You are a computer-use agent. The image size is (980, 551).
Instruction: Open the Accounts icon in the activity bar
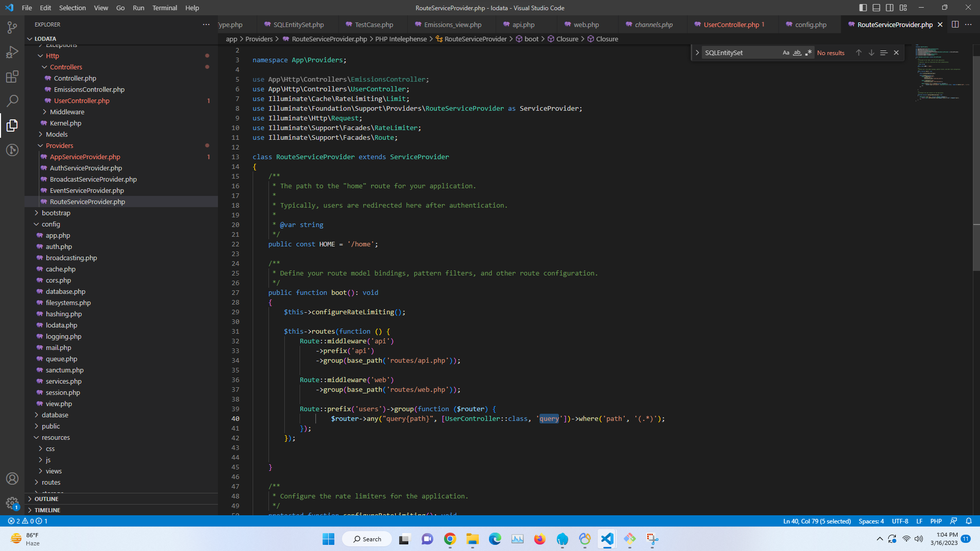pyautogui.click(x=12, y=479)
